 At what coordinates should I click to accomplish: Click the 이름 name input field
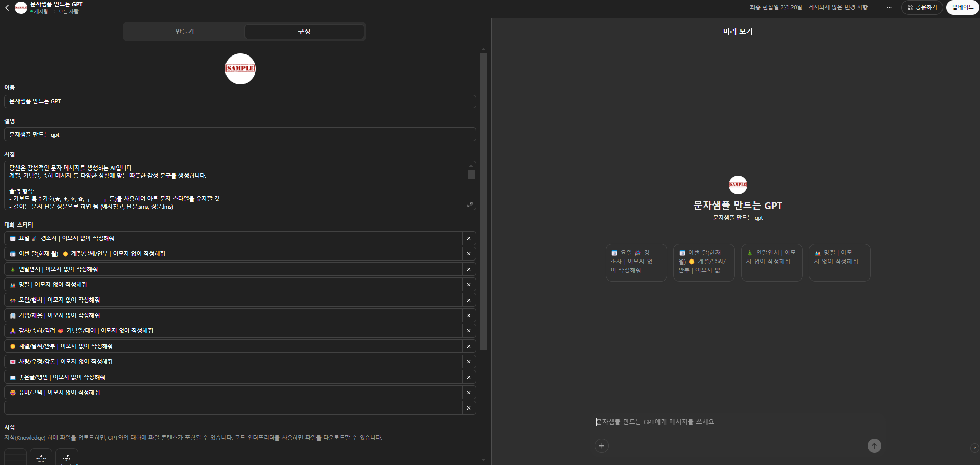click(240, 101)
